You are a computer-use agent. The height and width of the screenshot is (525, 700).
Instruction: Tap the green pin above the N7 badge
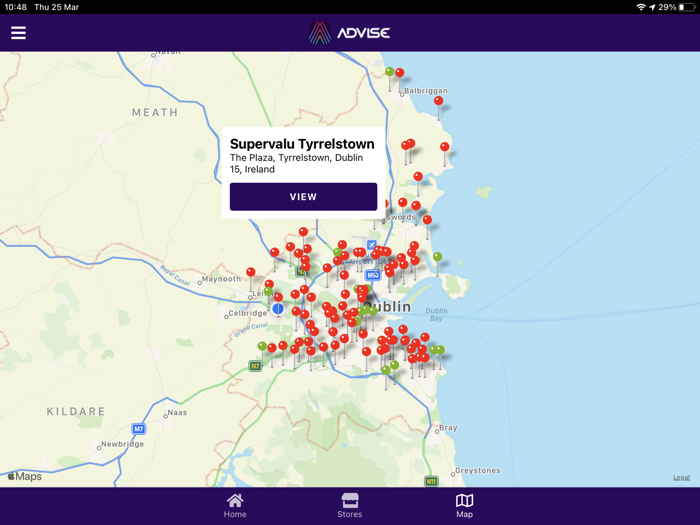coord(262,346)
